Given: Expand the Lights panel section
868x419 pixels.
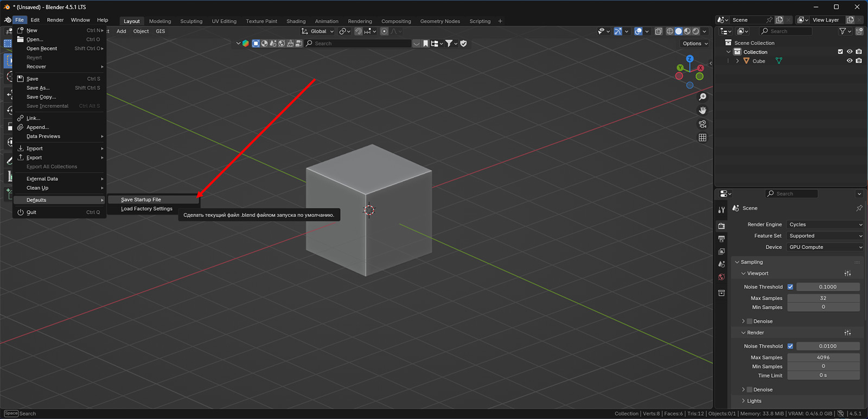Looking at the screenshot, I should [754, 401].
